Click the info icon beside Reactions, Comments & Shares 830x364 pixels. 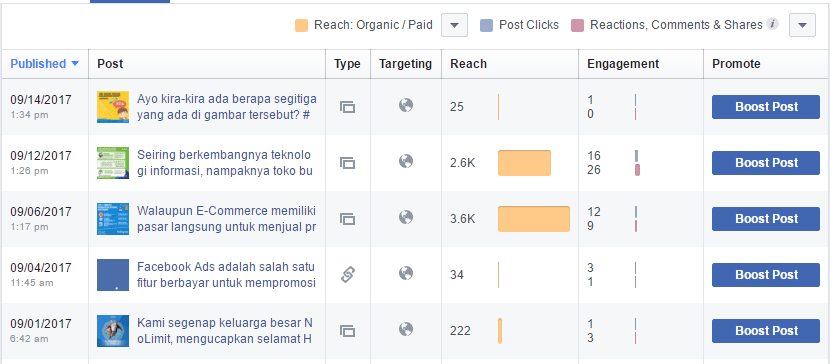[x=773, y=24]
